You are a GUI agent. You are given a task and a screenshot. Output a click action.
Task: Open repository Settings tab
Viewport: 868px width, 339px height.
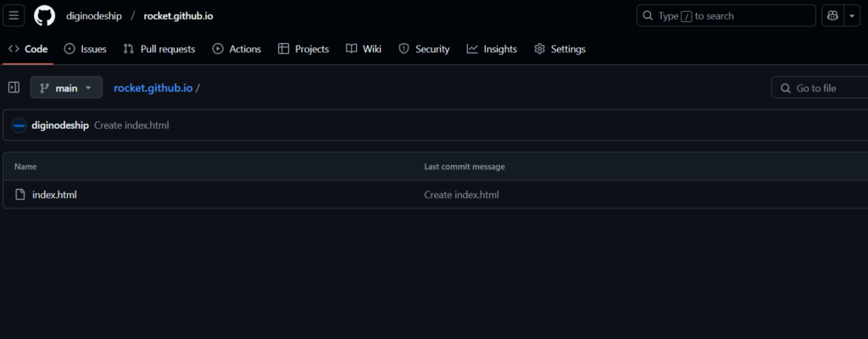tap(559, 49)
